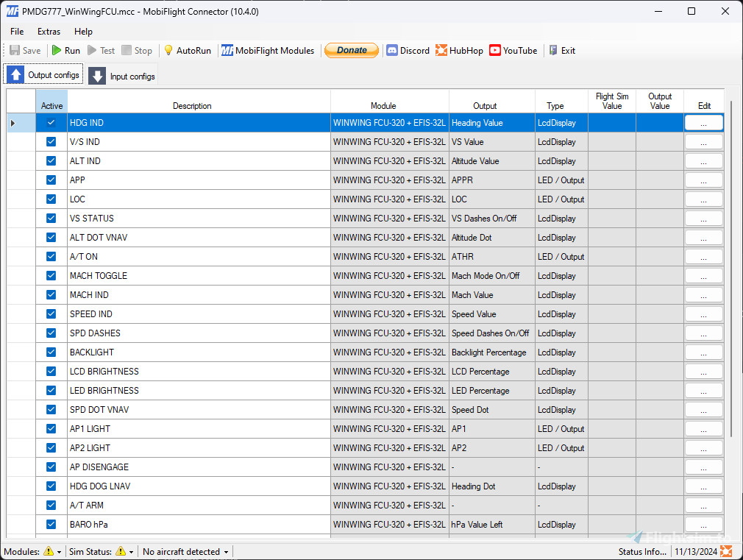Toggle Active checkbox for AP DISENGAGE
Image resolution: width=743 pixels, height=560 pixels.
[x=51, y=467]
